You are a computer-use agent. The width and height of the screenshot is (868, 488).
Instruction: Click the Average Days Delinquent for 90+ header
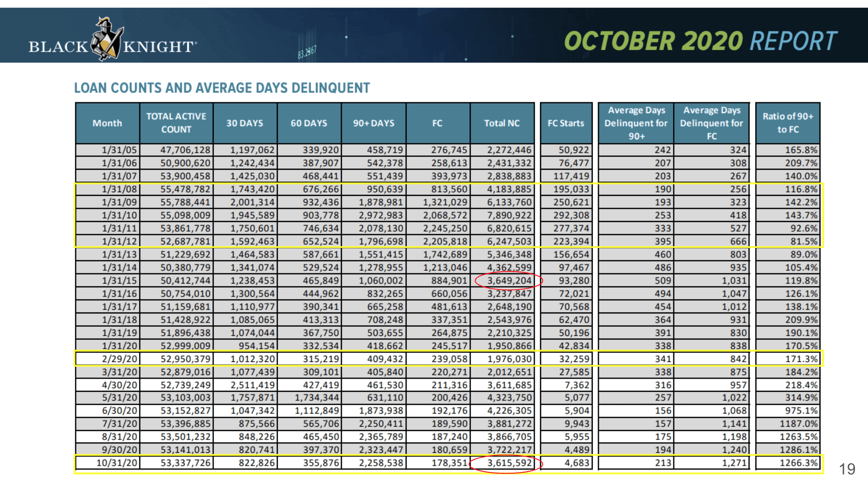pyautogui.click(x=636, y=123)
